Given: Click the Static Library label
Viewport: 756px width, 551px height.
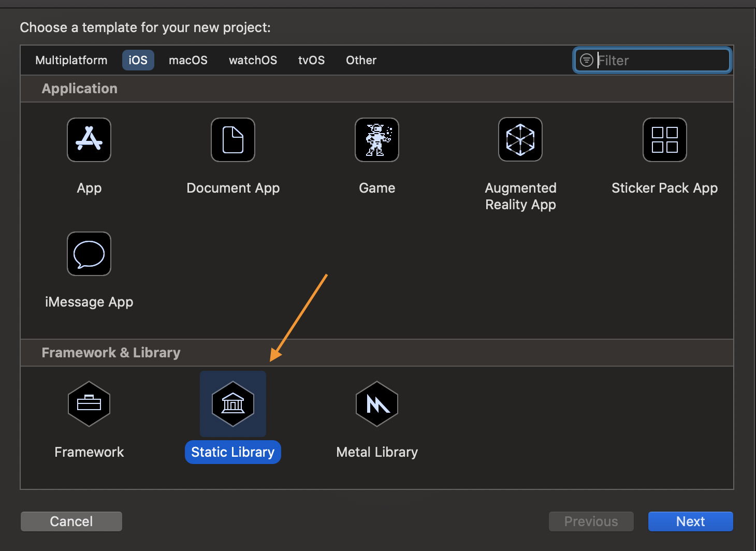Looking at the screenshot, I should (233, 452).
